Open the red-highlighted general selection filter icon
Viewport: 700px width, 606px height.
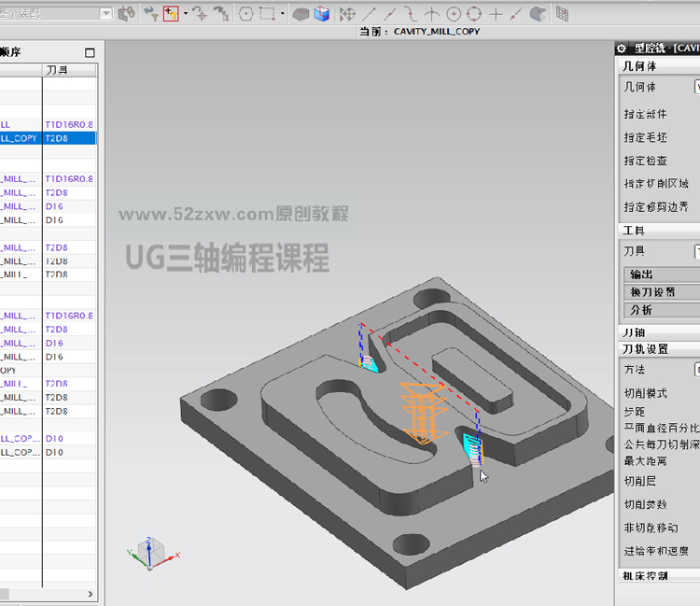pyautogui.click(x=171, y=14)
